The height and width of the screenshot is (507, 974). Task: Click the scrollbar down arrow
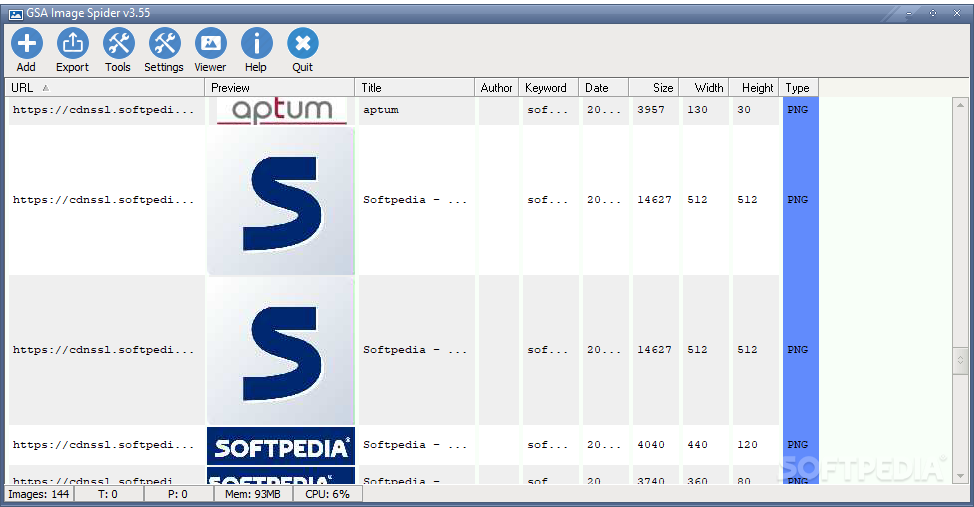coord(960,477)
